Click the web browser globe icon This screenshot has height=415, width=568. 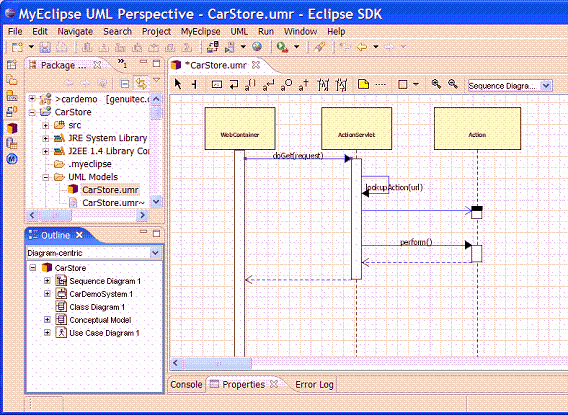(x=257, y=46)
